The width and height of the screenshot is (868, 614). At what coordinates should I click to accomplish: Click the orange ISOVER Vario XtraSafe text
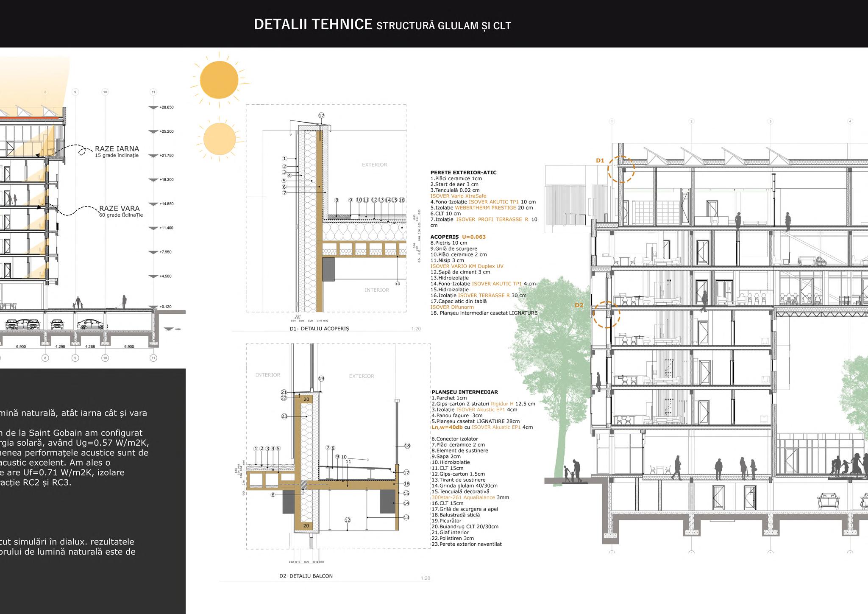click(458, 196)
